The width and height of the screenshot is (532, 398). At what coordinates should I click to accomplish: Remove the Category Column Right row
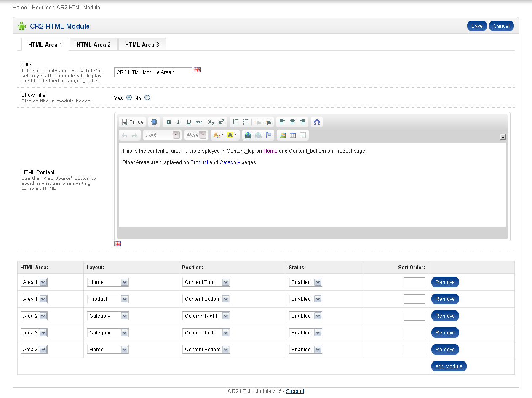(x=445, y=316)
